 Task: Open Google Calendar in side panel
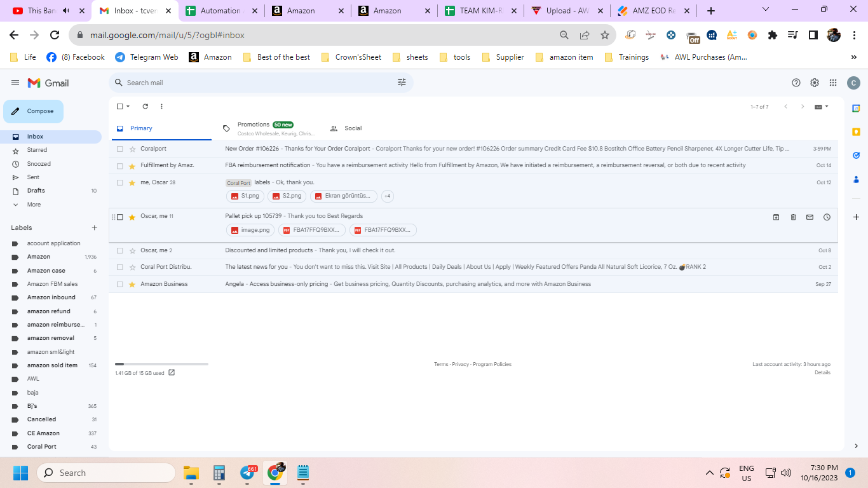[856, 109]
